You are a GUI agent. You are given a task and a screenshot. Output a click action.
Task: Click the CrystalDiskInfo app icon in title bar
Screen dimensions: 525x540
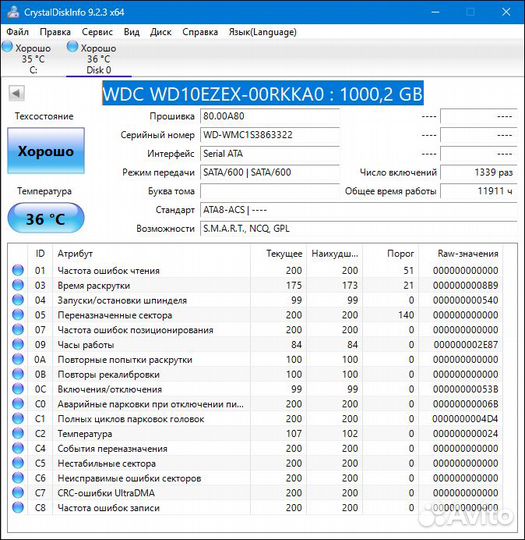[x=13, y=12]
